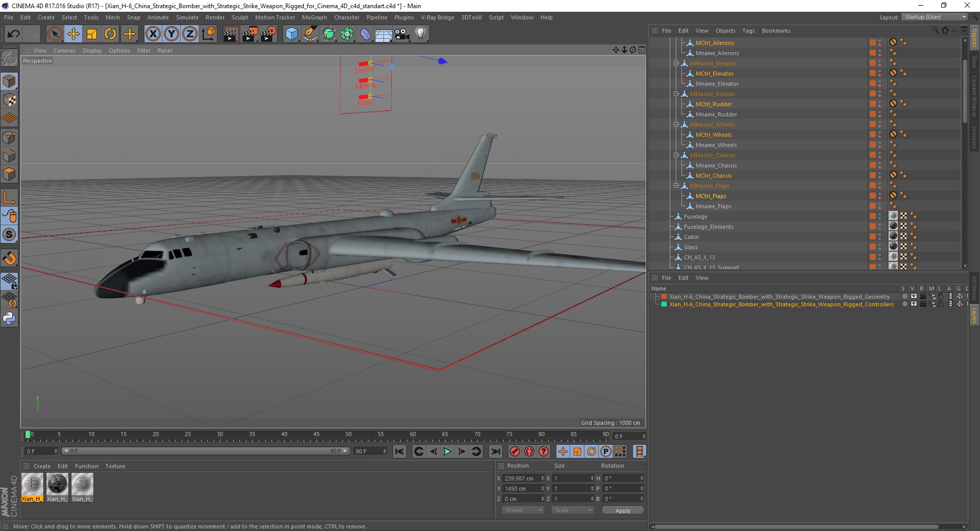Toggle Snap enable S icon
The height and width of the screenshot is (531, 980).
pos(9,234)
